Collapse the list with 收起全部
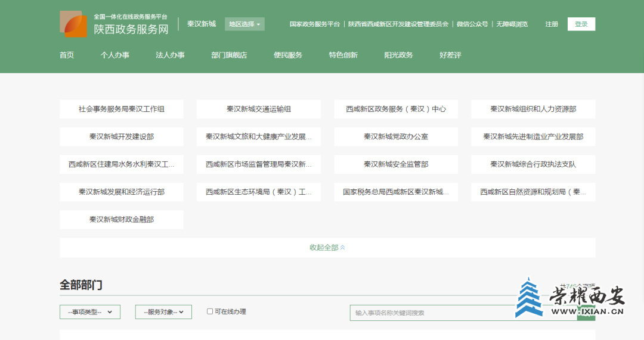 click(x=327, y=248)
